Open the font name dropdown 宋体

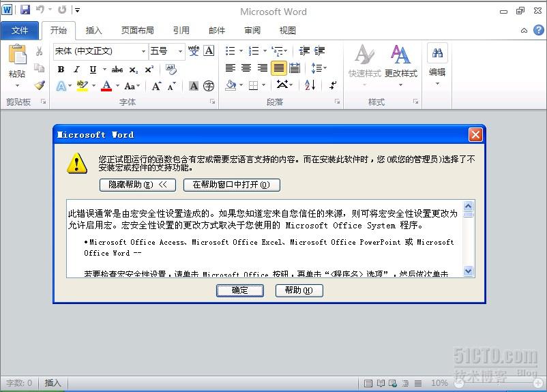tap(143, 51)
